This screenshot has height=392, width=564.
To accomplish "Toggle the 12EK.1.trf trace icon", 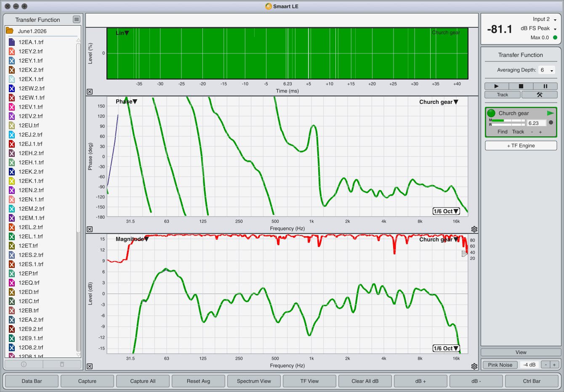I will coord(12,181).
